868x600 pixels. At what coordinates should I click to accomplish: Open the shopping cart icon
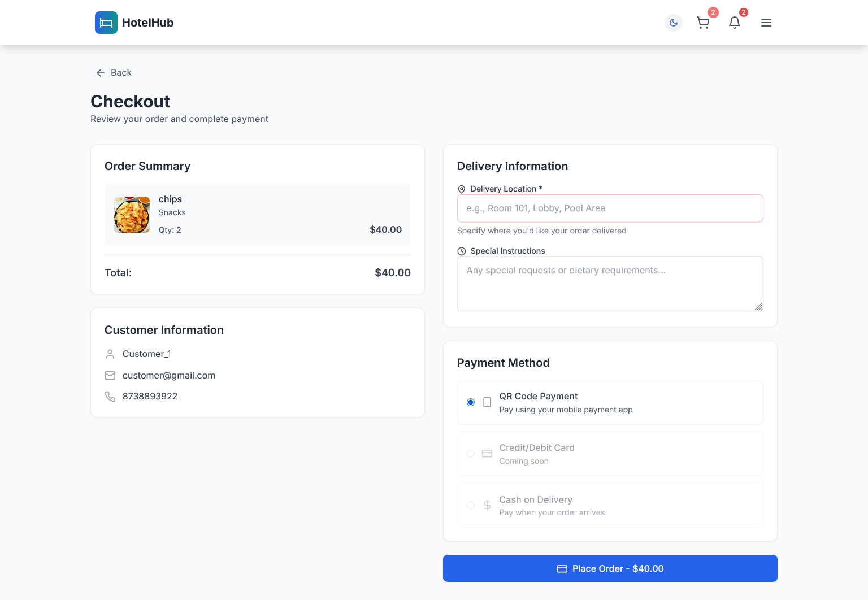[x=703, y=23]
